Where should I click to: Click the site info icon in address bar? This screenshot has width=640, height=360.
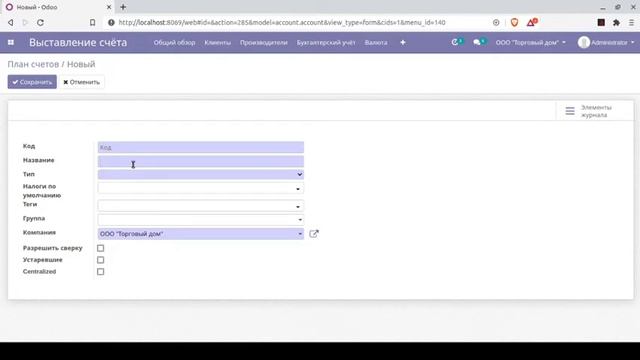point(111,22)
